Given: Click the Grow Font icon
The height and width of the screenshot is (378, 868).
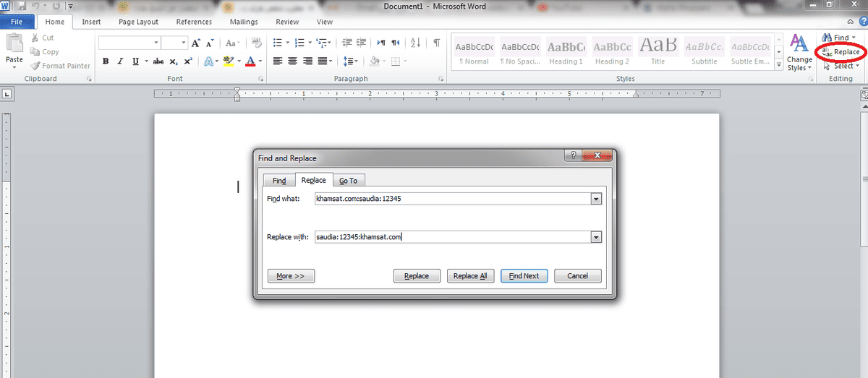Looking at the screenshot, I should click(x=196, y=43).
